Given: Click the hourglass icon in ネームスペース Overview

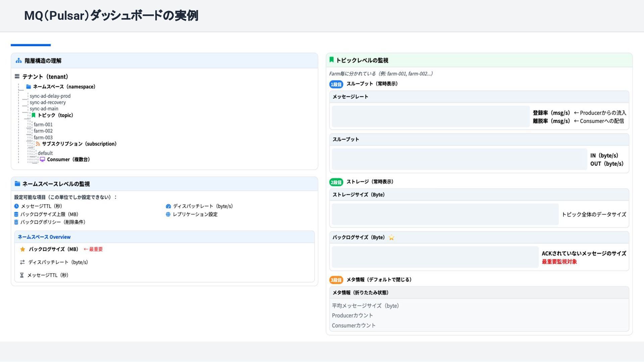Looking at the screenshot, I should pos(22,275).
